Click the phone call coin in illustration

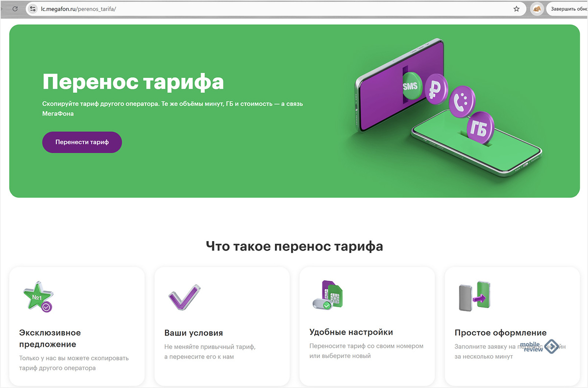point(463,101)
